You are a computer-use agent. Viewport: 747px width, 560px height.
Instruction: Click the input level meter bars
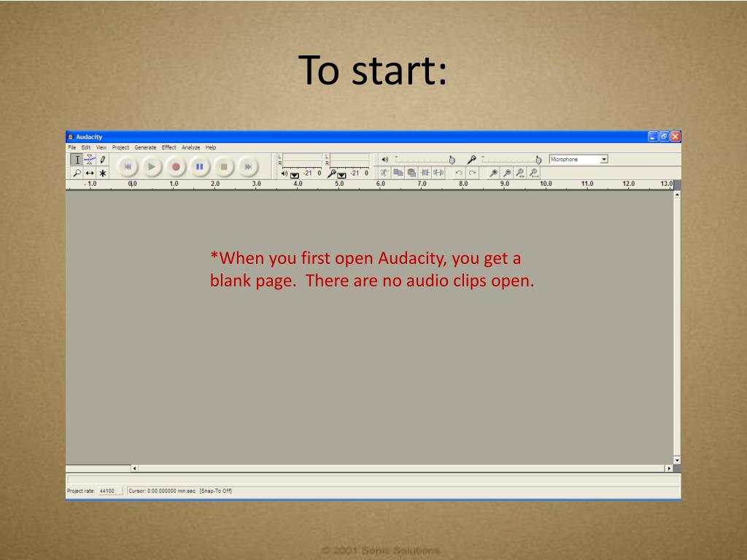[x=349, y=160]
